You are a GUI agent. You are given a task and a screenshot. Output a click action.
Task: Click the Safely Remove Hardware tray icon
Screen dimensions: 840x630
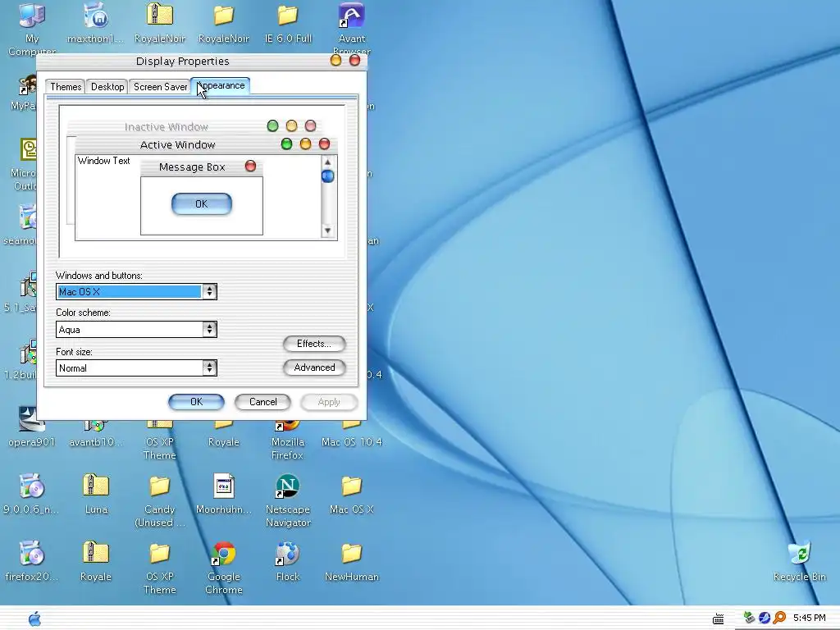tap(750, 618)
